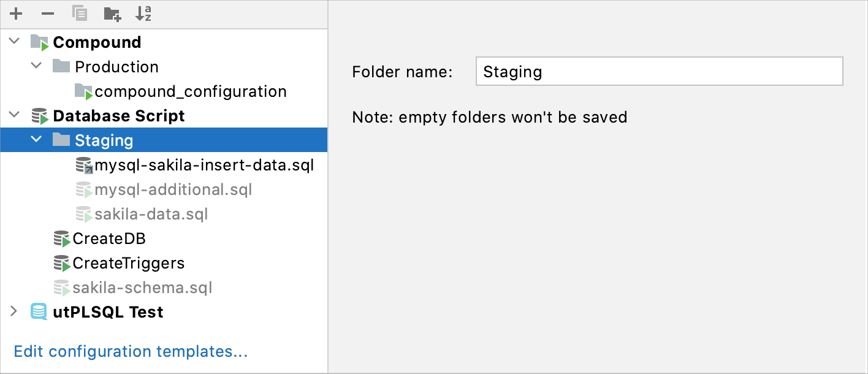Remove the selected configuration

click(48, 13)
